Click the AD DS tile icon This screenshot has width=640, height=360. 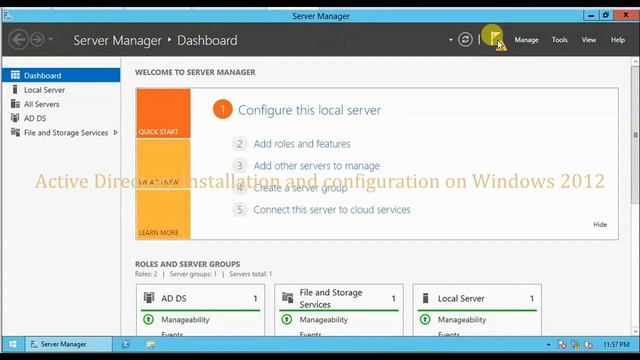(x=149, y=298)
